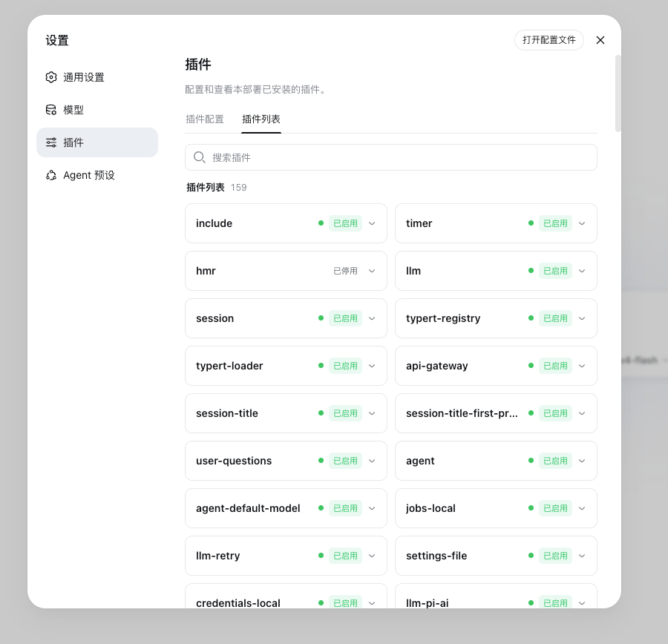This screenshot has height=644, width=668.
Task: Expand the typert-registry plugin card
Action: pyautogui.click(x=582, y=318)
